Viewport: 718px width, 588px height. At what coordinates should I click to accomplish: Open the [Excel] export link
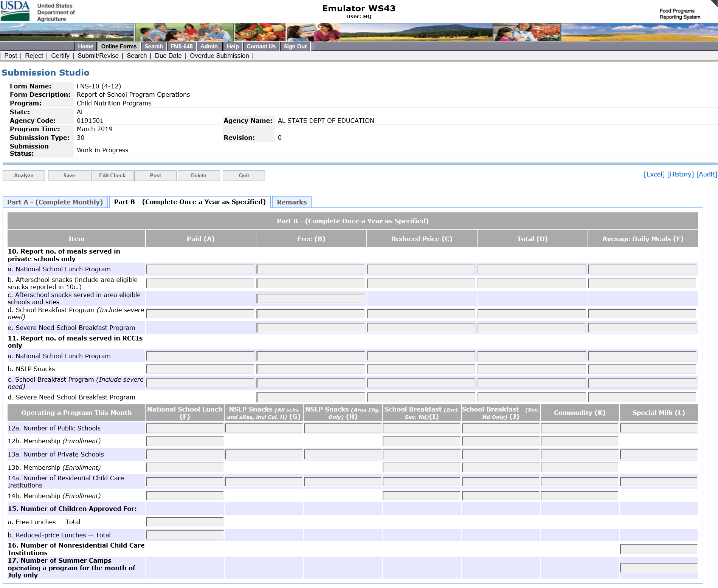[654, 174]
